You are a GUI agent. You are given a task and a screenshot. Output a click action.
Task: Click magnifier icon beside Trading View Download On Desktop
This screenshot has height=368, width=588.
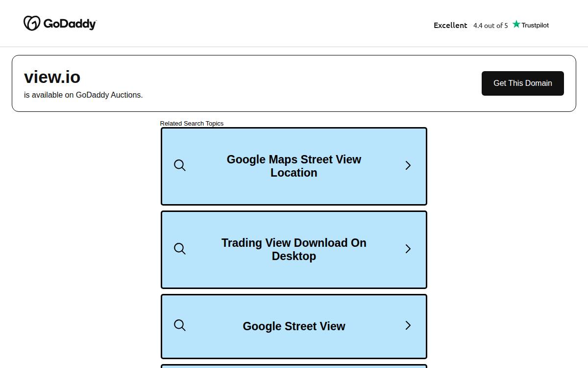click(180, 249)
